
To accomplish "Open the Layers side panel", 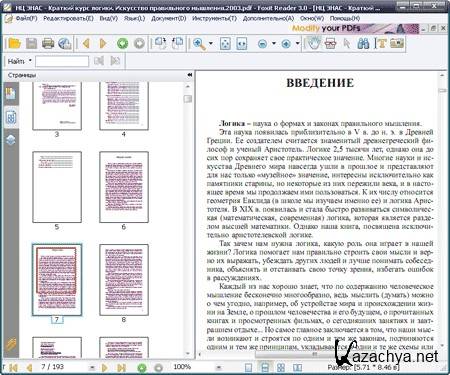I will point(11,140).
